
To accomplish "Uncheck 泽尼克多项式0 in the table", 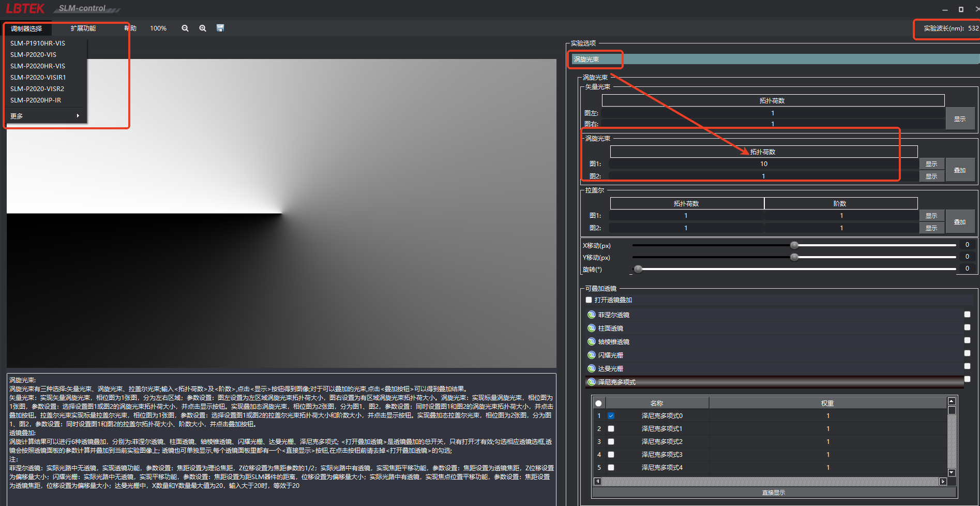I will pyautogui.click(x=611, y=416).
